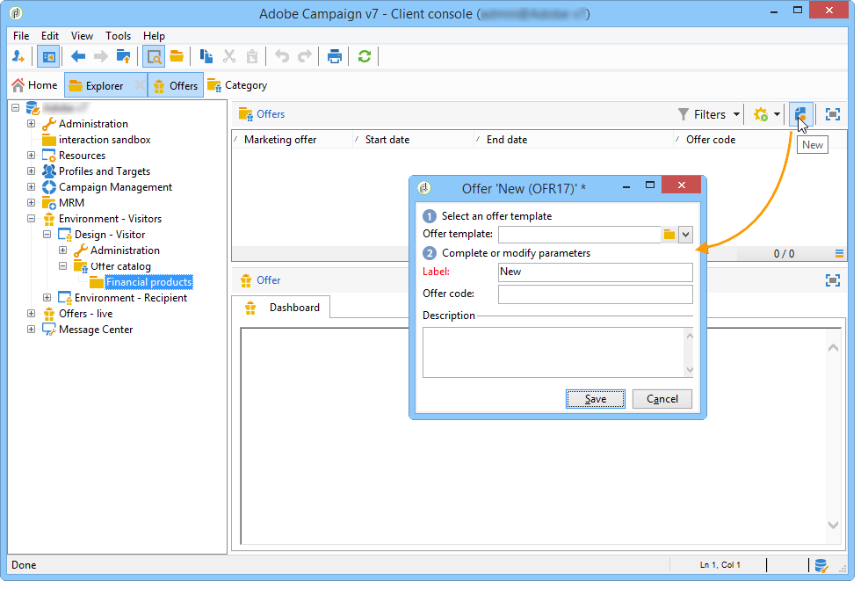Close the Explorer tab
868x595 pixels.
[x=140, y=84]
